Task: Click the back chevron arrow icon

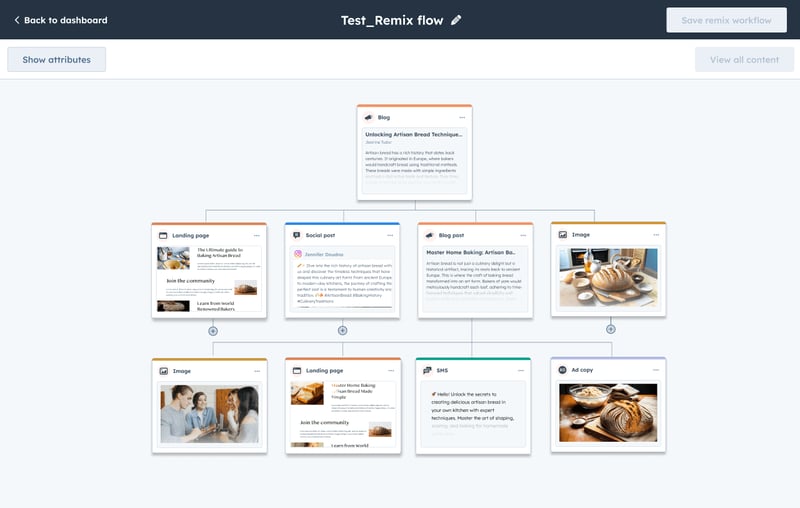Action: click(x=17, y=20)
